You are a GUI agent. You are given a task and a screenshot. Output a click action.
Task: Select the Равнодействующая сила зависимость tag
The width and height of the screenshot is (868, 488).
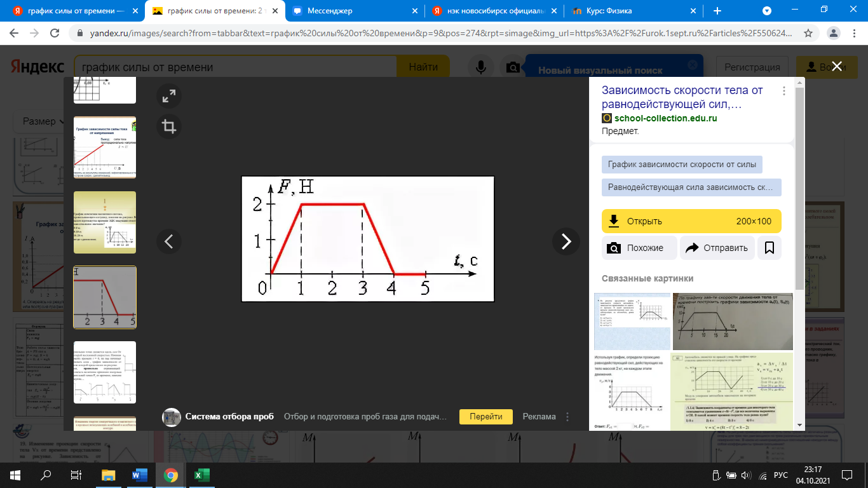pyautogui.click(x=691, y=187)
